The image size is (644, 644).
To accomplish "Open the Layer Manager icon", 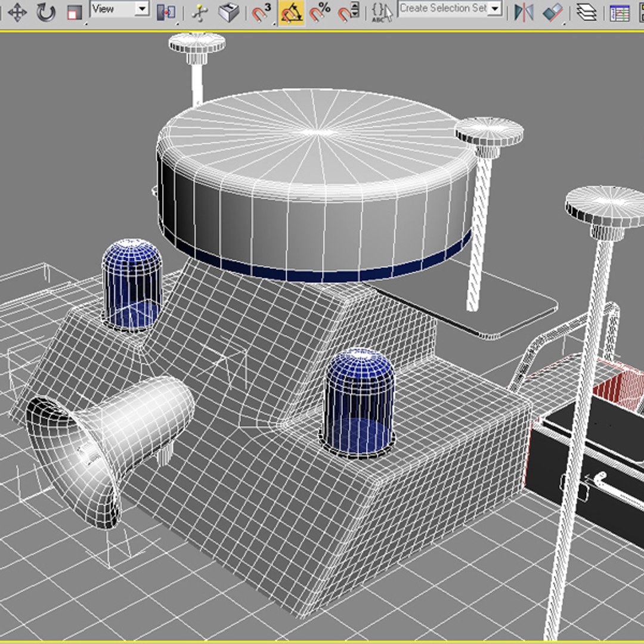I will pos(587,13).
